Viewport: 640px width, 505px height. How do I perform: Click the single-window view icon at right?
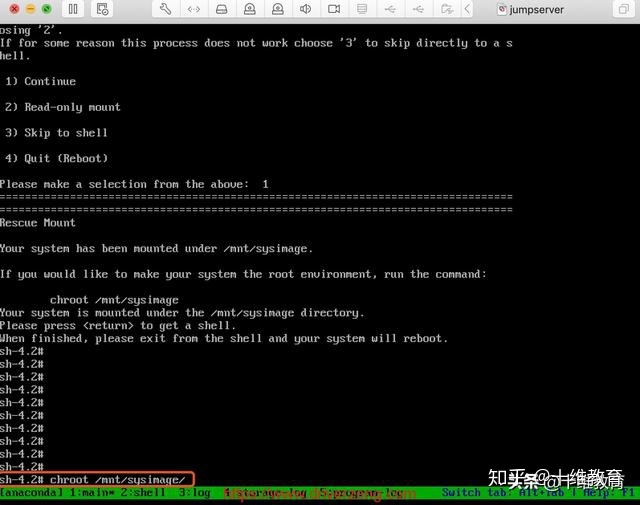[623, 9]
